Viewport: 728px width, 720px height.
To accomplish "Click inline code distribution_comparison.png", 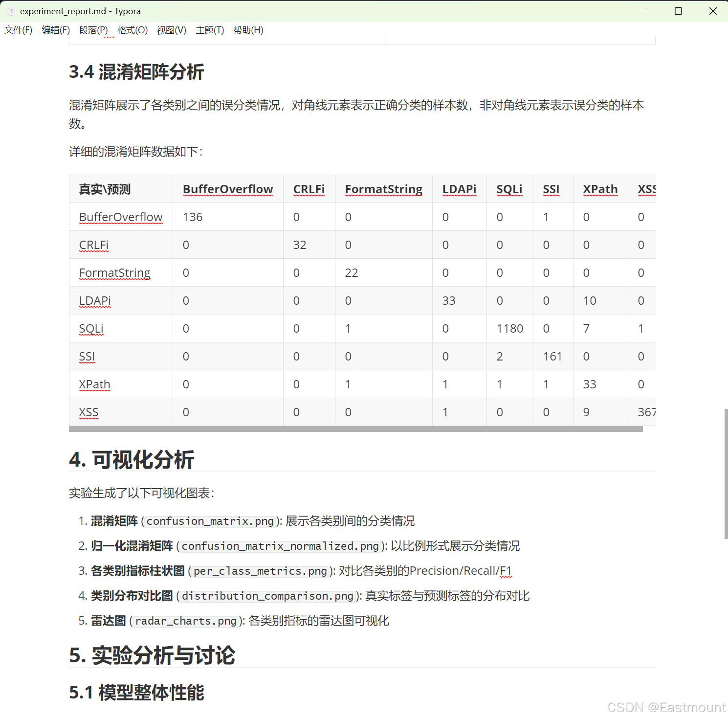I will tap(267, 596).
